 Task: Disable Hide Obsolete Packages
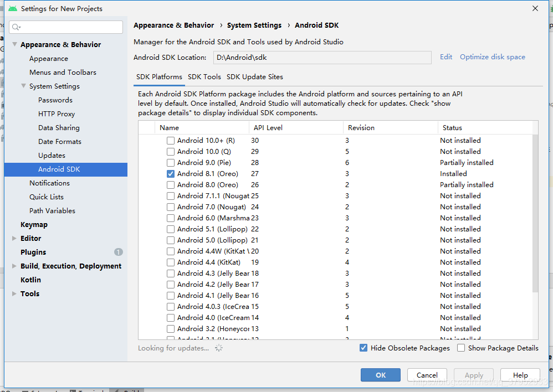tap(363, 348)
